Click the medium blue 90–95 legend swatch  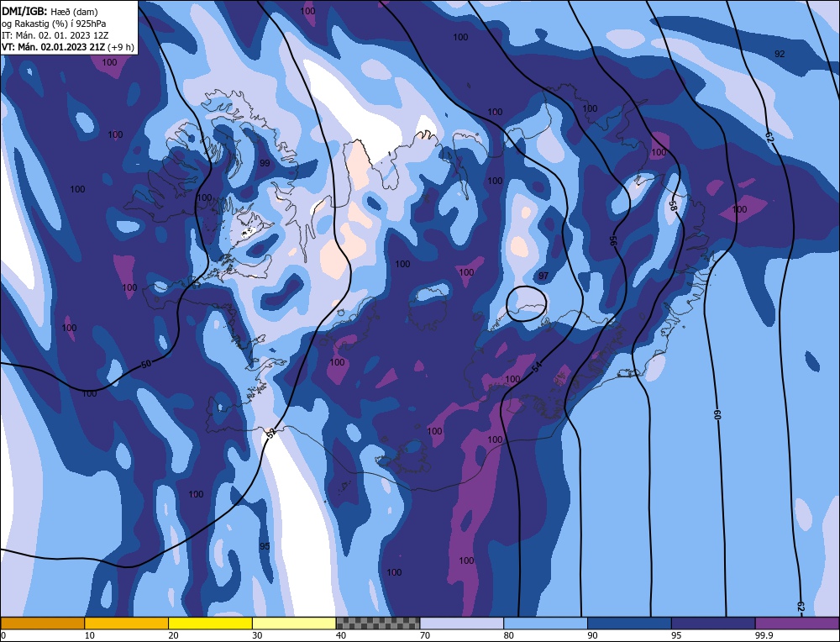(x=629, y=623)
